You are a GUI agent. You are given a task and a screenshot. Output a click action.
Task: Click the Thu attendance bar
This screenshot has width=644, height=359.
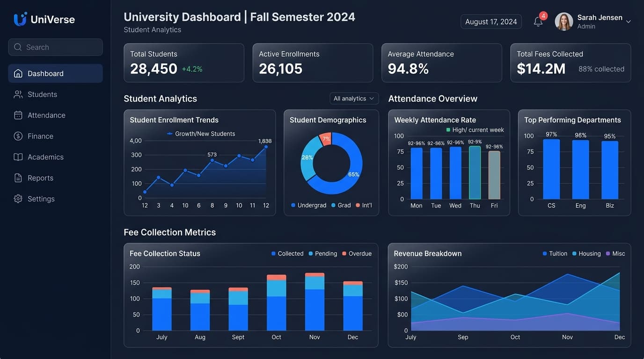[x=475, y=172]
